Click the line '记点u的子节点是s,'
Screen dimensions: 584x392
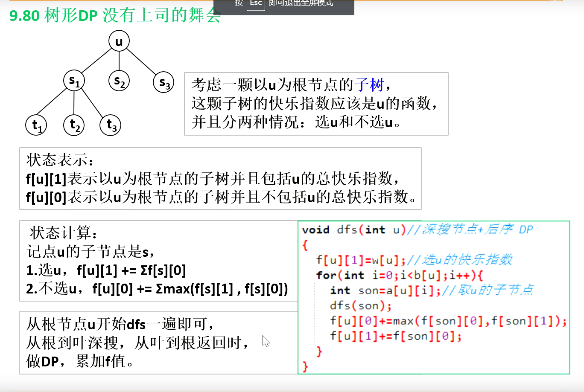point(91,252)
